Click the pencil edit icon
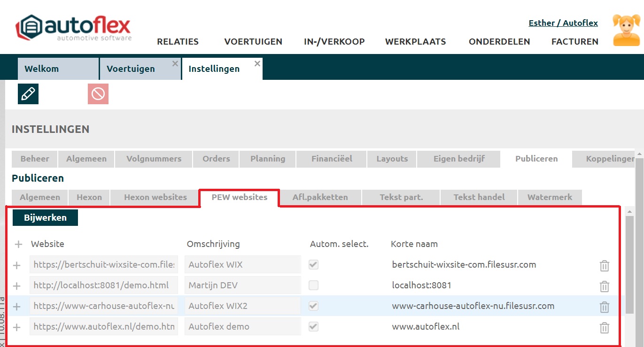The height and width of the screenshot is (347, 644). click(28, 94)
